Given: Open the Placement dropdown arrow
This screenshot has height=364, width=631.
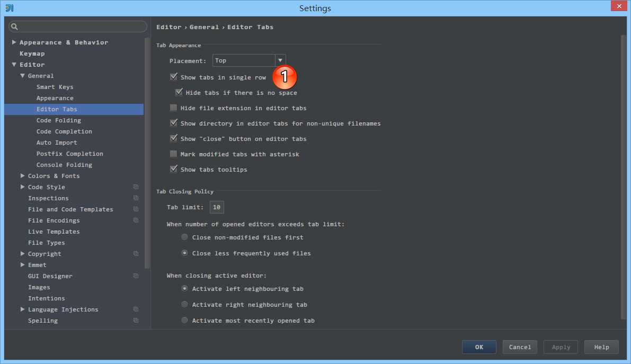Looking at the screenshot, I should (x=280, y=60).
